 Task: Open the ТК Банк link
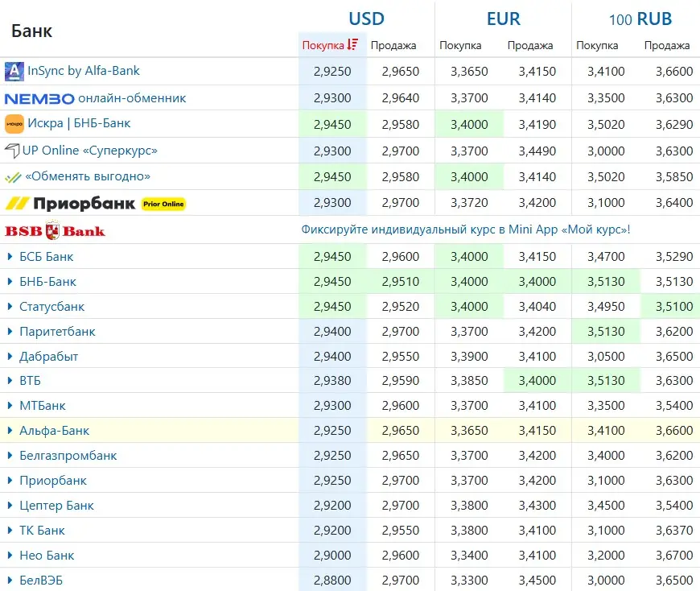[42, 531]
